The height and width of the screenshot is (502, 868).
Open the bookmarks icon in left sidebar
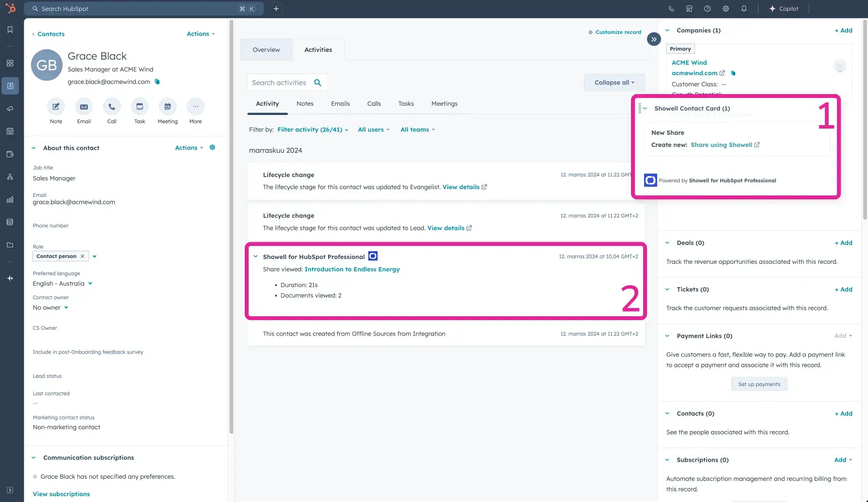10,30
